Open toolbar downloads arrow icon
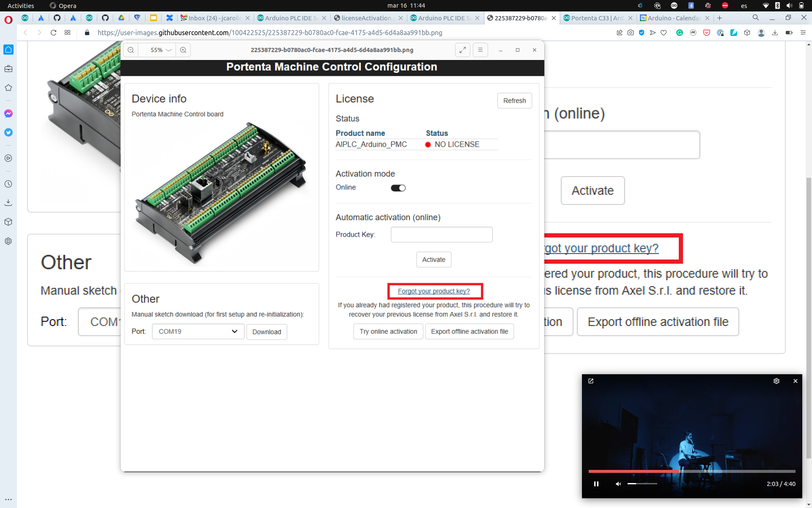This screenshot has height=508, width=812. pyautogui.click(x=775, y=33)
